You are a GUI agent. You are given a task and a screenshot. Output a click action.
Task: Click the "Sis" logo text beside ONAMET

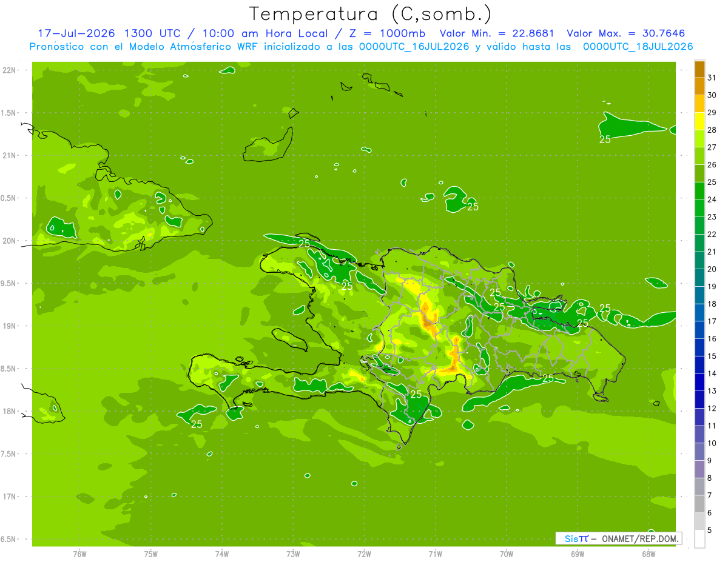click(x=571, y=538)
